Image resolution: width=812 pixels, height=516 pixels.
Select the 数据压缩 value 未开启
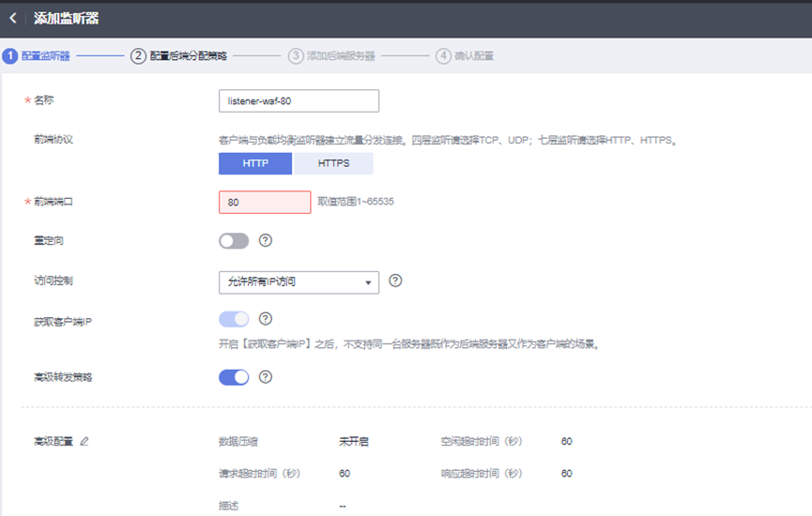[x=354, y=442]
